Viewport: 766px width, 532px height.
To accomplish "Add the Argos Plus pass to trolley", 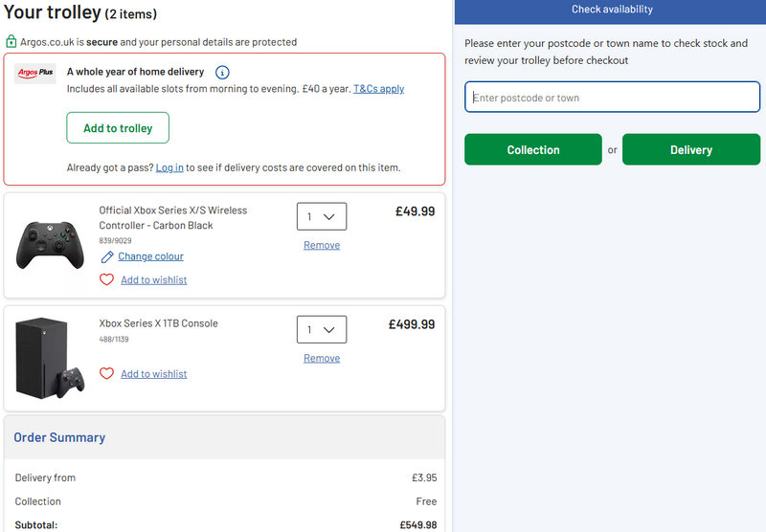I will tap(118, 128).
